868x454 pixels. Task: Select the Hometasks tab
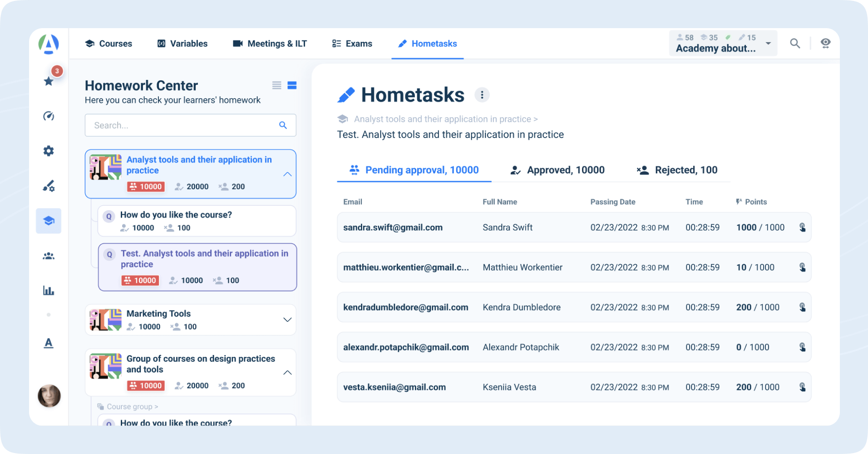click(428, 44)
